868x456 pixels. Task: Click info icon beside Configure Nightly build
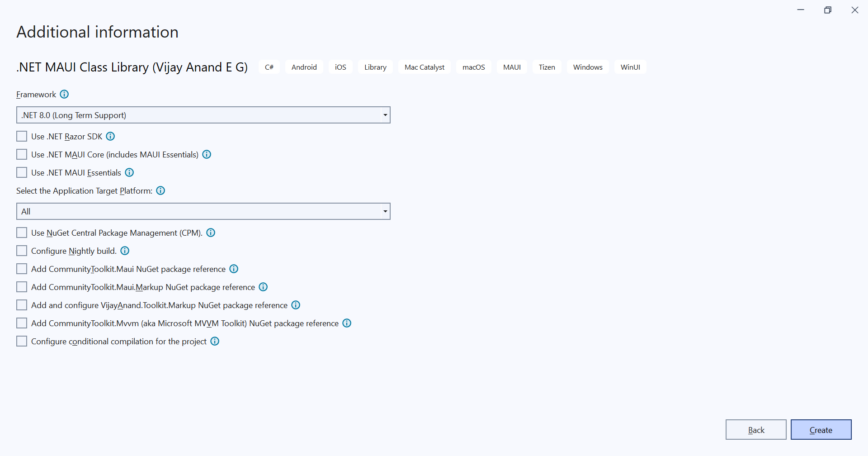coord(125,251)
